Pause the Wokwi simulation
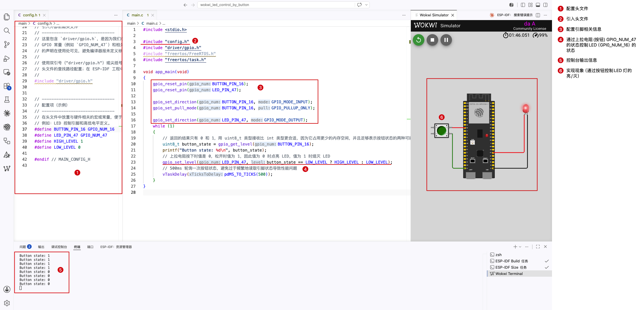 pos(446,40)
